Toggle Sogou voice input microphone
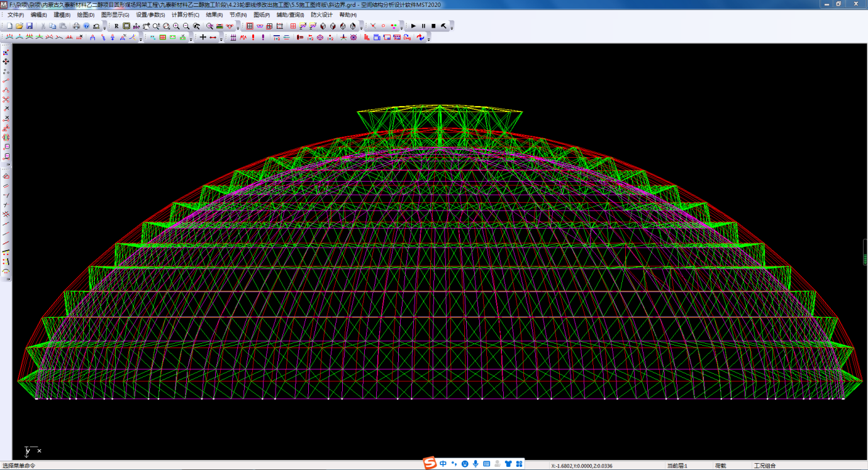 (x=476, y=464)
